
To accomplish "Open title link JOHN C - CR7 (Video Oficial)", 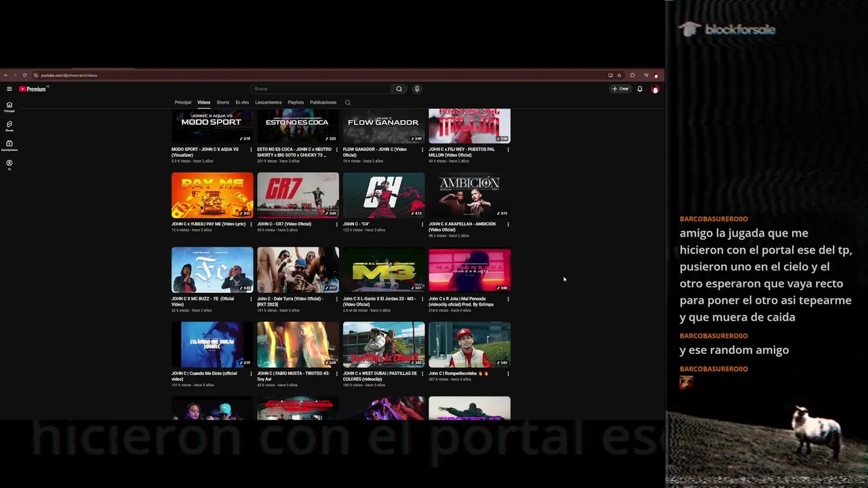I will click(x=284, y=224).
